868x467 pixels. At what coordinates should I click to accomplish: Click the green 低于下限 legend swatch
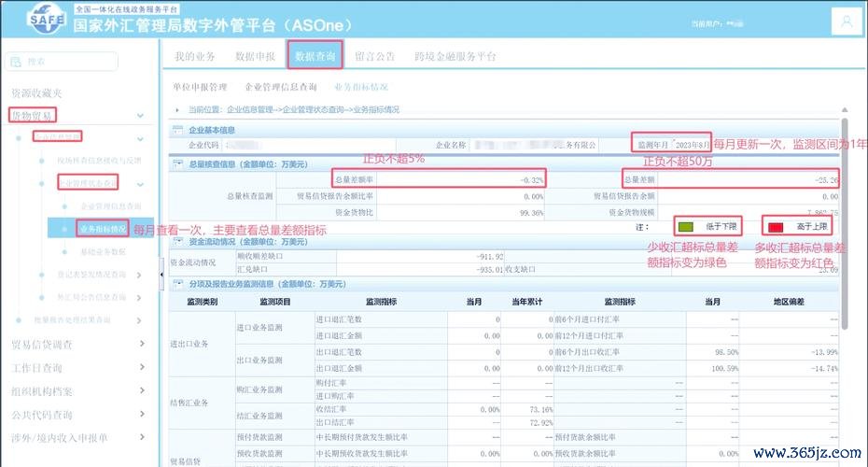point(685,227)
